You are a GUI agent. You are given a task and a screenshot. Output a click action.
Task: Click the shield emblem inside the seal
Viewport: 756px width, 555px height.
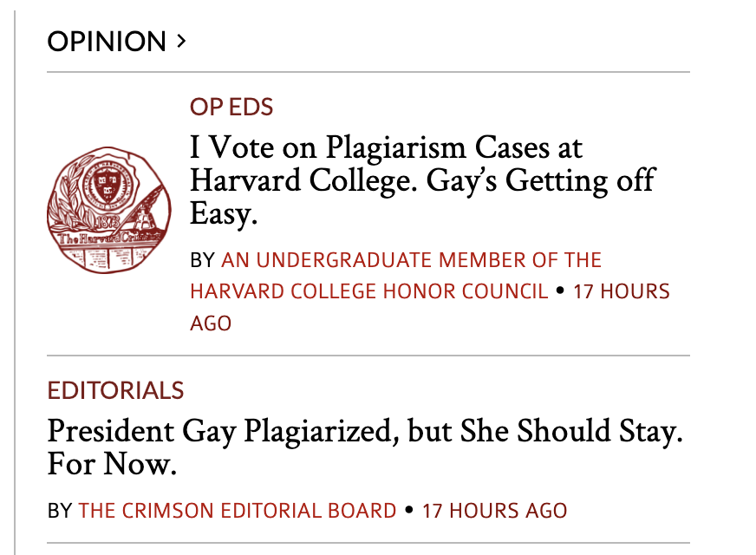(106, 182)
